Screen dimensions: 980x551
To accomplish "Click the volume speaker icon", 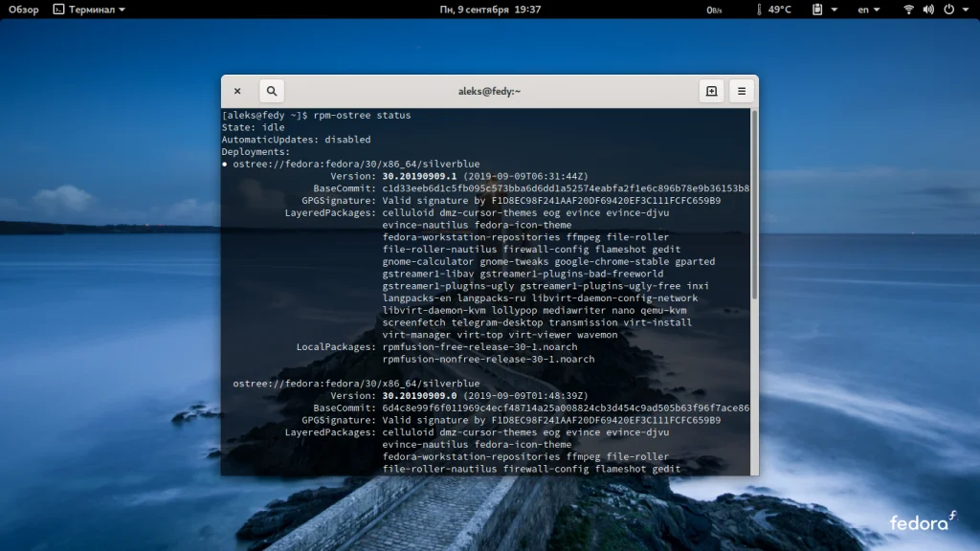I will point(928,10).
